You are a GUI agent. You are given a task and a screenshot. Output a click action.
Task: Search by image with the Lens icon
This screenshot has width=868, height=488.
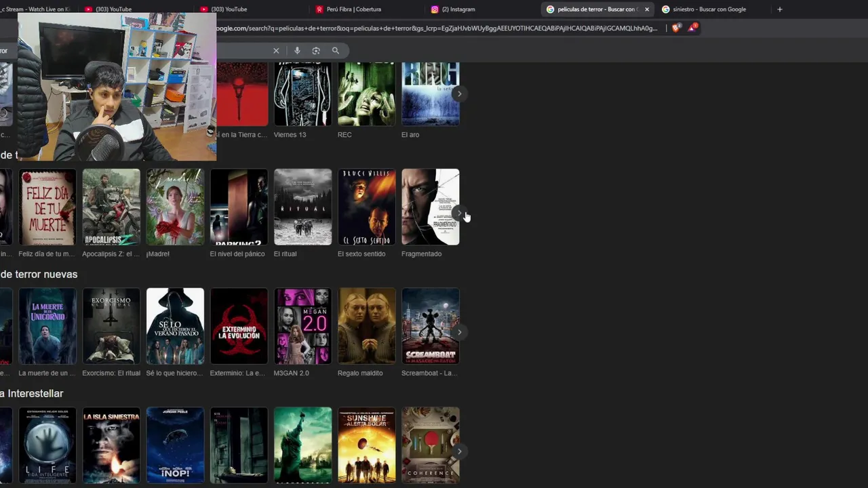316,51
